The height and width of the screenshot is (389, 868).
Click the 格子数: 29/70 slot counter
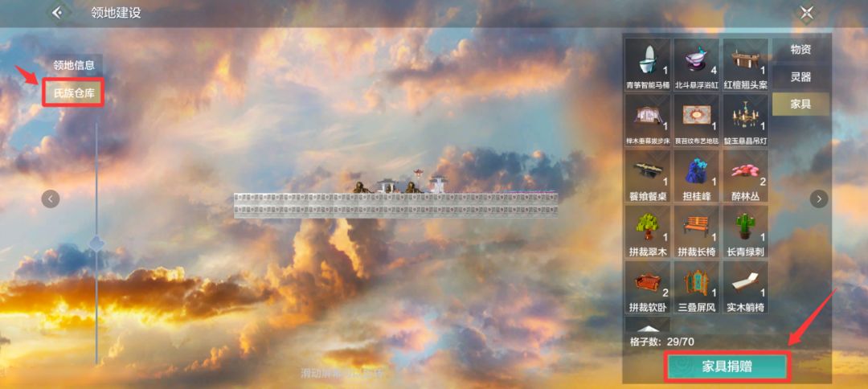tap(662, 342)
